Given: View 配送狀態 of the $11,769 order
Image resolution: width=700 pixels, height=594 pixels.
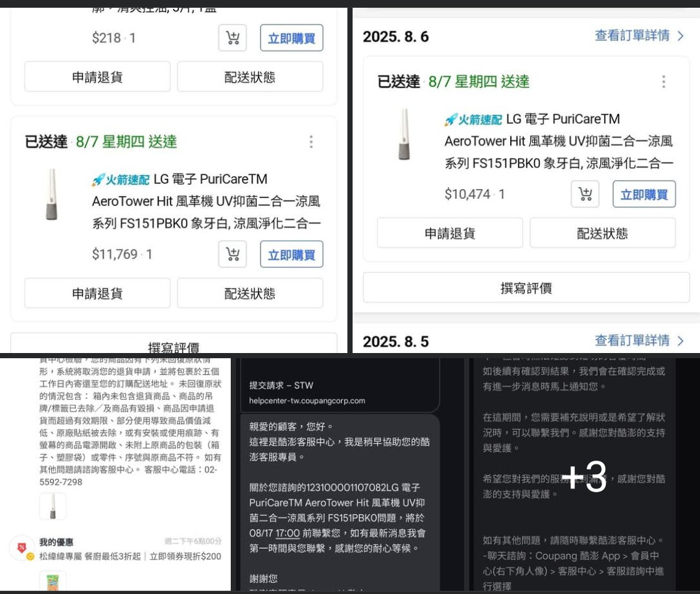Looking at the screenshot, I should click(x=250, y=293).
